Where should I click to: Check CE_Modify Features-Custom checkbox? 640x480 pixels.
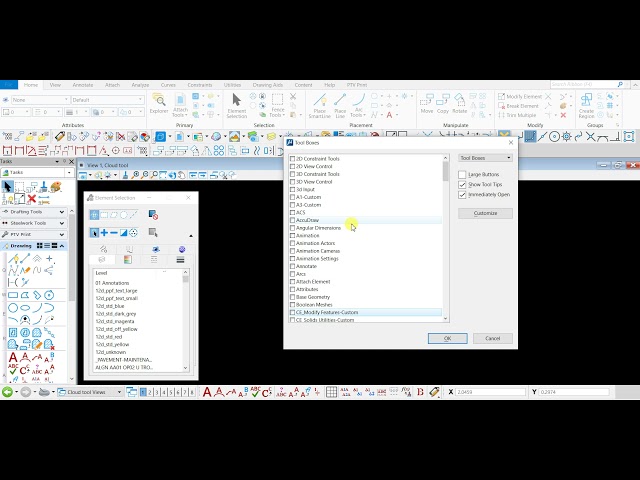coord(292,312)
